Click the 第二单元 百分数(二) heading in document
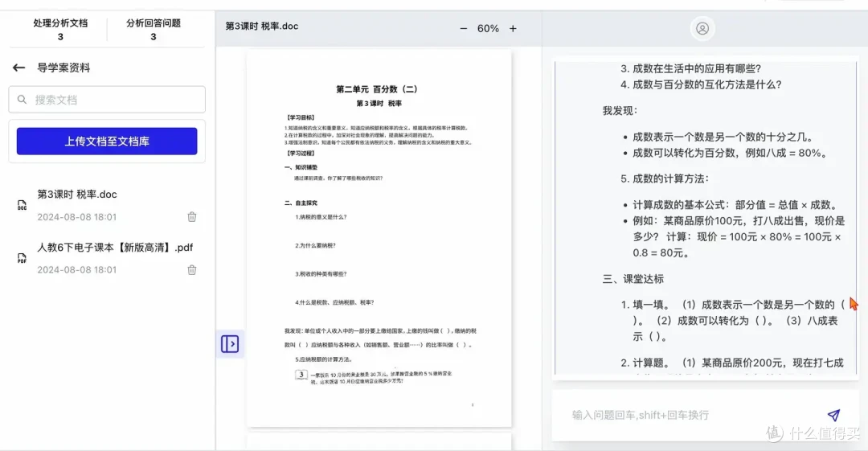 coord(379,88)
